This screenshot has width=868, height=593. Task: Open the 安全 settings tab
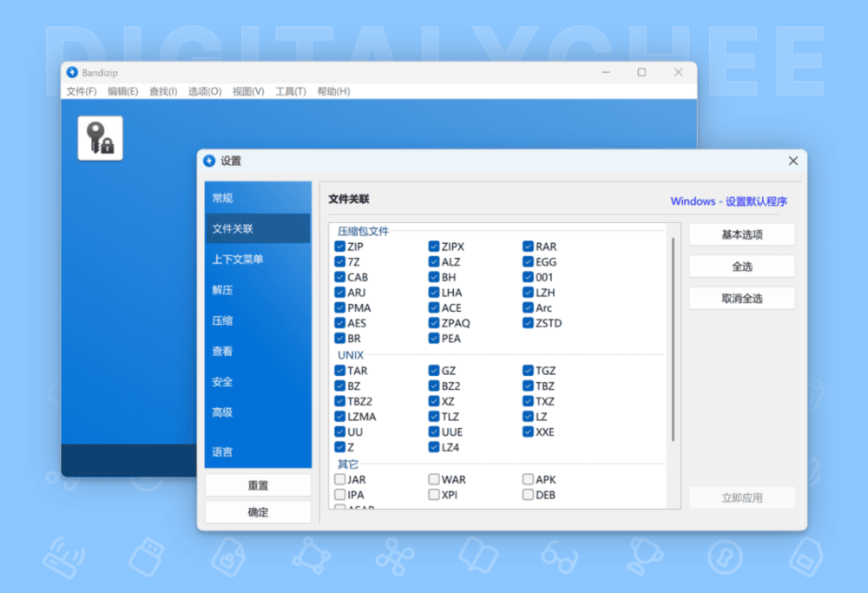258,381
